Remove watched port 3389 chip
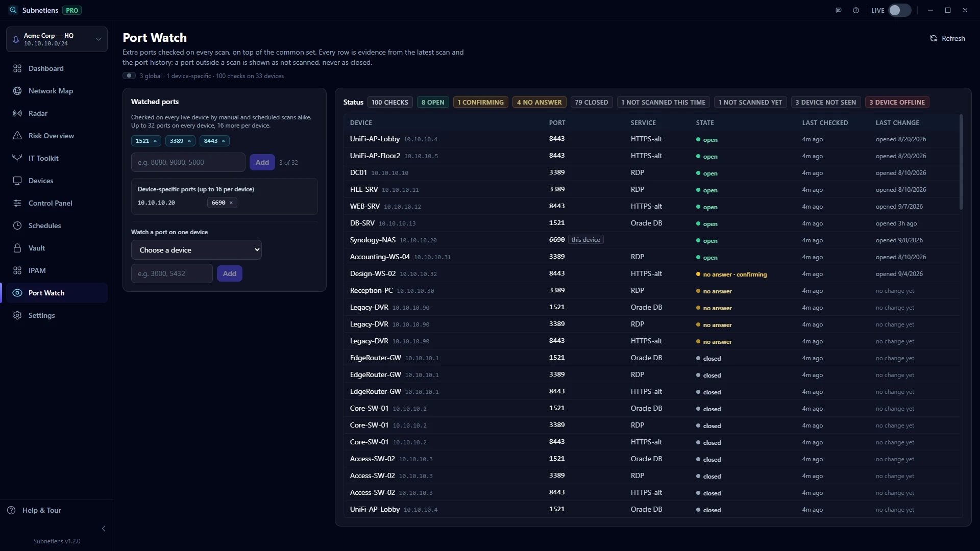The image size is (980, 551). 189,141
